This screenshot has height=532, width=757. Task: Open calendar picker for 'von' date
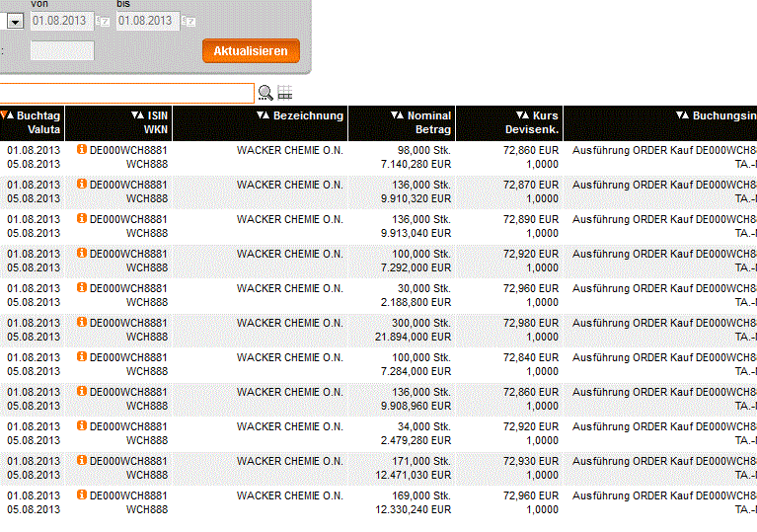click(x=103, y=22)
